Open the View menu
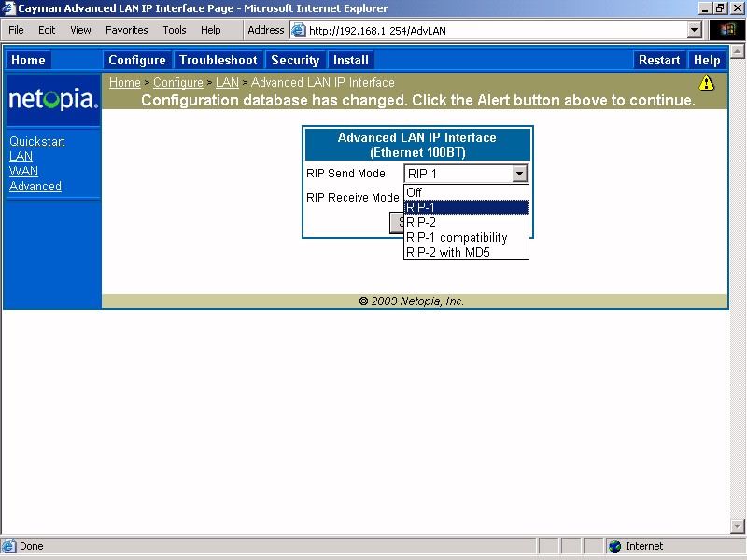 pos(80,30)
